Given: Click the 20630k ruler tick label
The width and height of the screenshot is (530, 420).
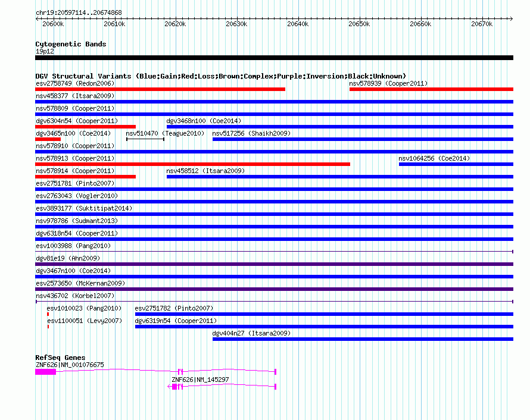Looking at the screenshot, I should (x=236, y=24).
